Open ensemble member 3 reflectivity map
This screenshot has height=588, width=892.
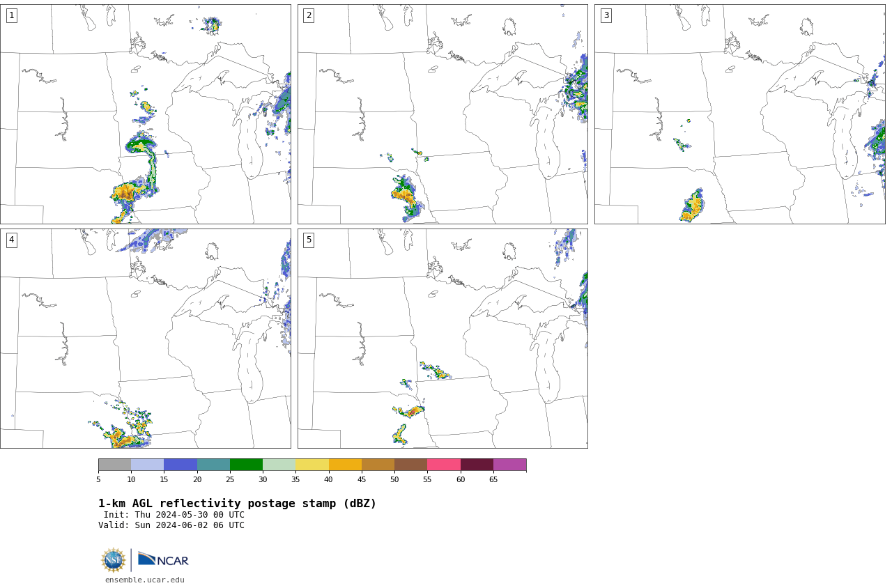(739, 114)
